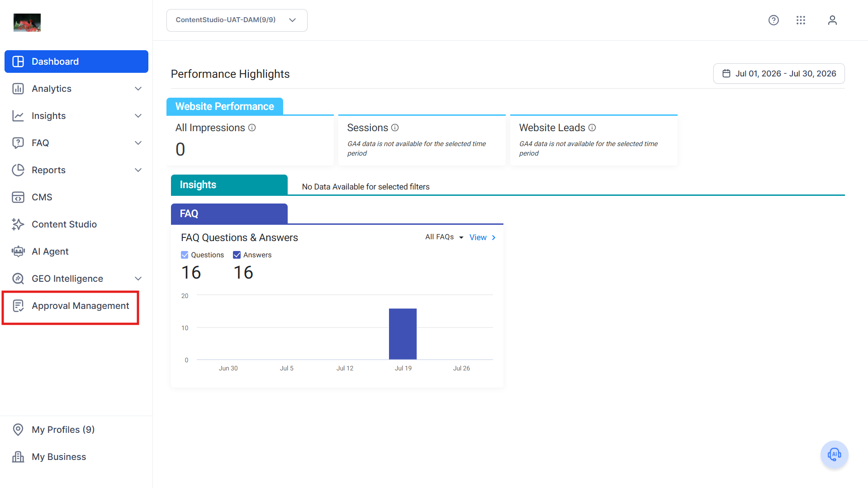Click the AI Agent robot icon
The image size is (868, 488).
click(x=18, y=251)
